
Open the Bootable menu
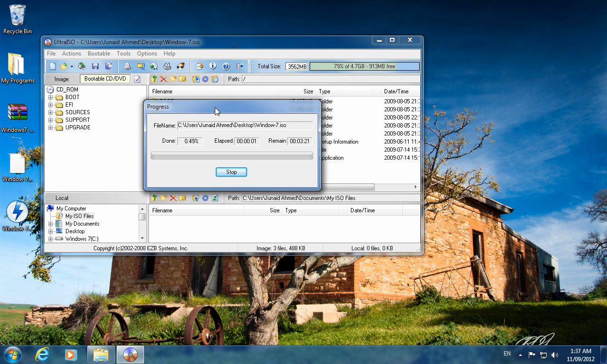point(99,54)
